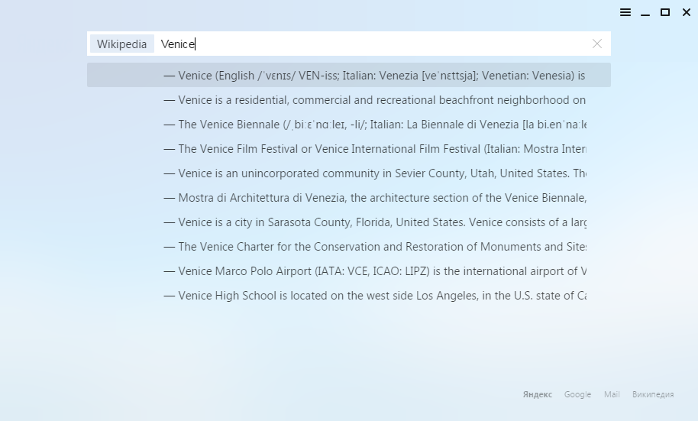The width and height of the screenshot is (698, 421).
Task: Maximize the window
Action: click(665, 12)
